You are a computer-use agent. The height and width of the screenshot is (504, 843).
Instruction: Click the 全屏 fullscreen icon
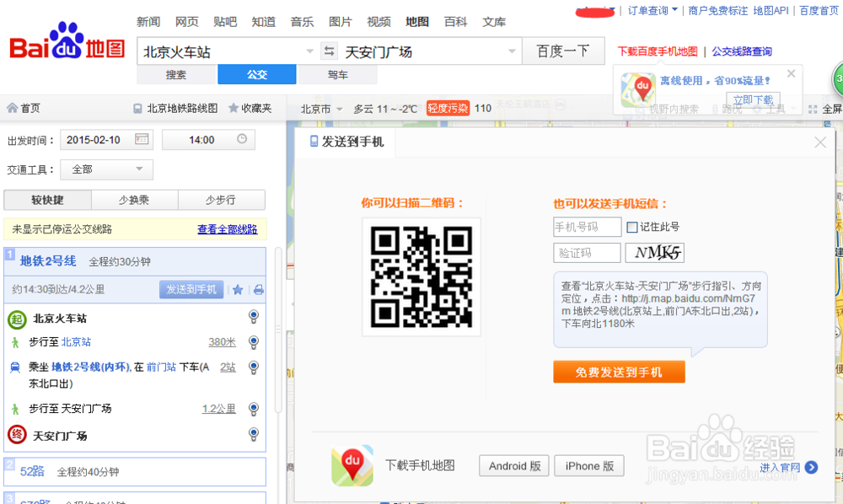[x=813, y=109]
